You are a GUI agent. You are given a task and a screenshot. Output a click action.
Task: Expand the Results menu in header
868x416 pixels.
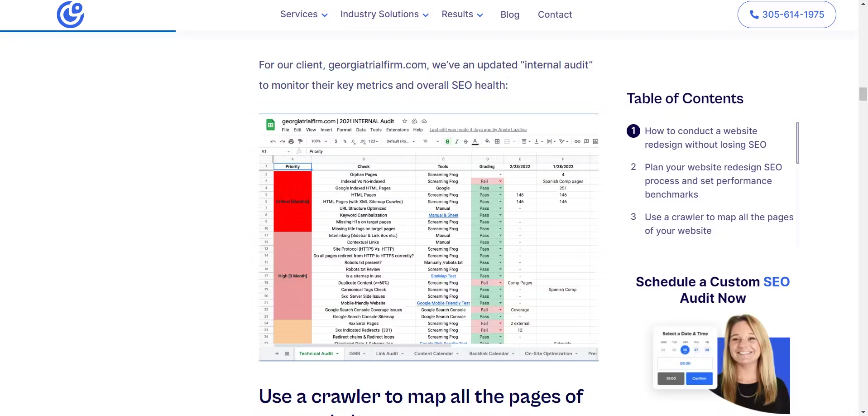click(462, 15)
